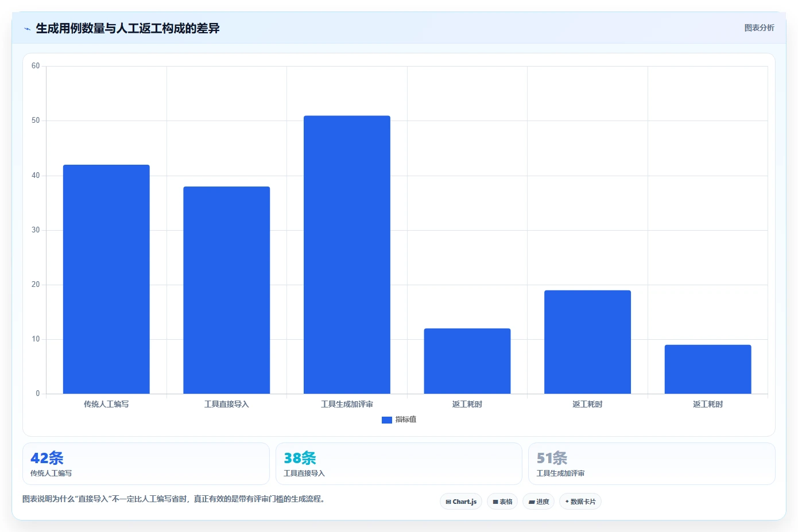Click 工具生成加评审 caption under 51条
798x532 pixels.
click(560, 473)
